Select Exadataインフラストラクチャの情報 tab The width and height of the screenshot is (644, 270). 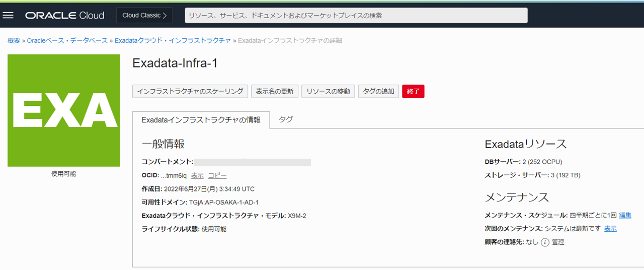click(x=201, y=120)
